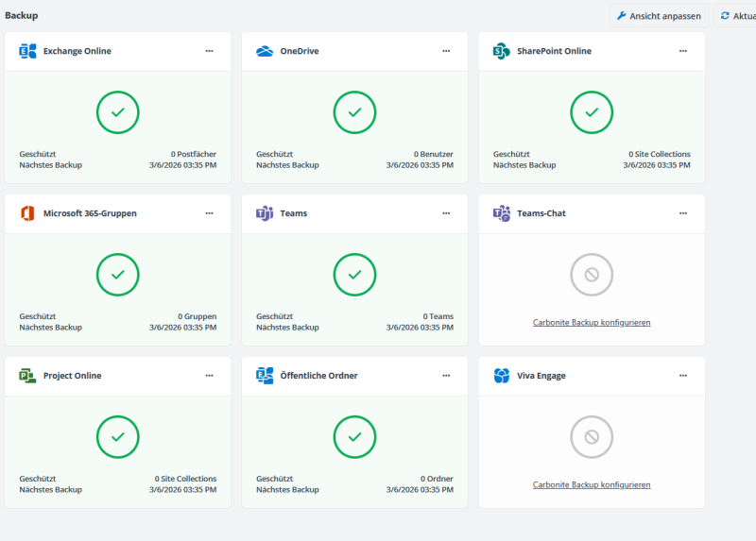Click Geschützt label in Exchange Online card
Screen dimensions: 756x541
pyautogui.click(x=38, y=154)
